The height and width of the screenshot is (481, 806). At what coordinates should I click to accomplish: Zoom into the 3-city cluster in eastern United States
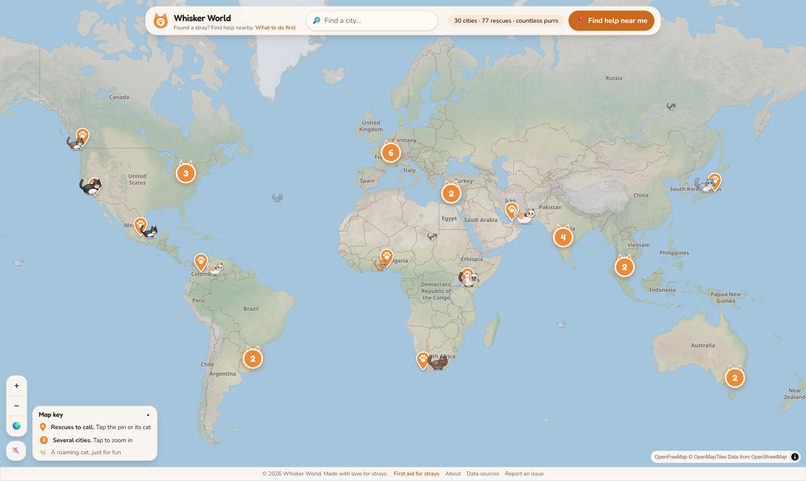[186, 173]
